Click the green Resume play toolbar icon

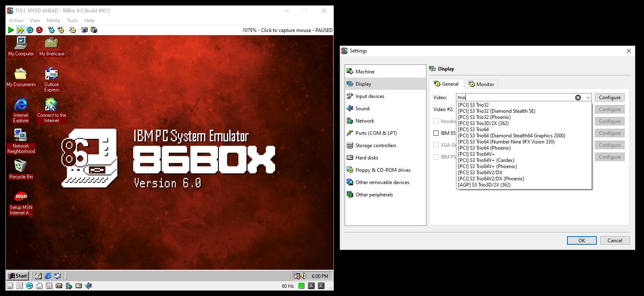point(11,30)
